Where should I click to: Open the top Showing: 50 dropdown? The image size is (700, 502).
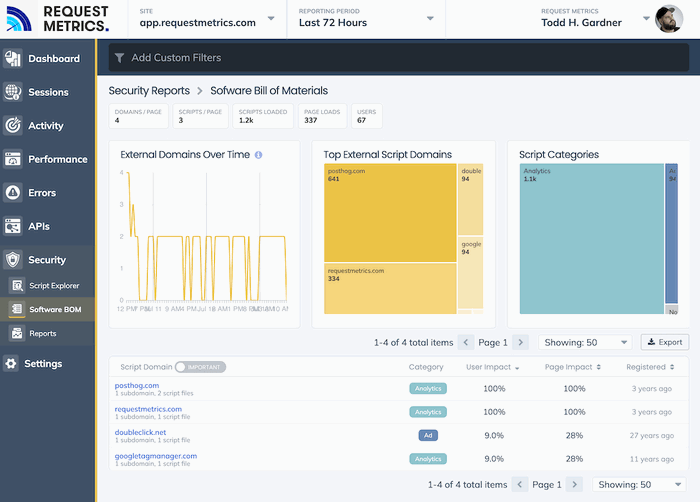pyautogui.click(x=585, y=343)
